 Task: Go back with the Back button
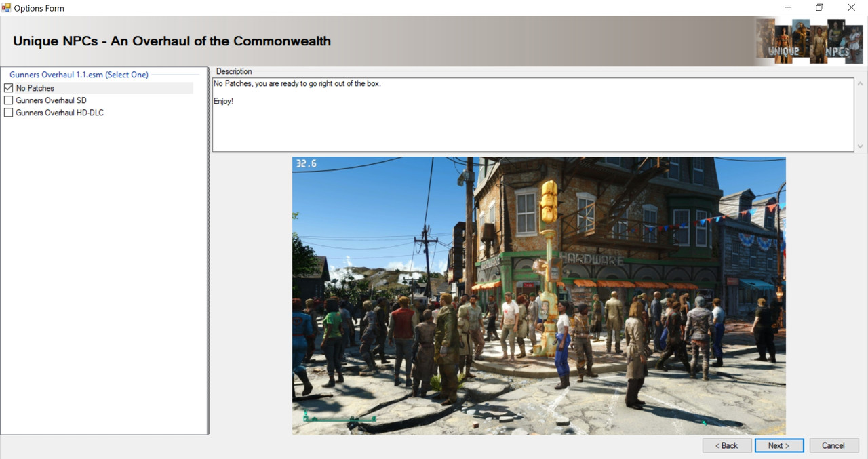pos(727,445)
